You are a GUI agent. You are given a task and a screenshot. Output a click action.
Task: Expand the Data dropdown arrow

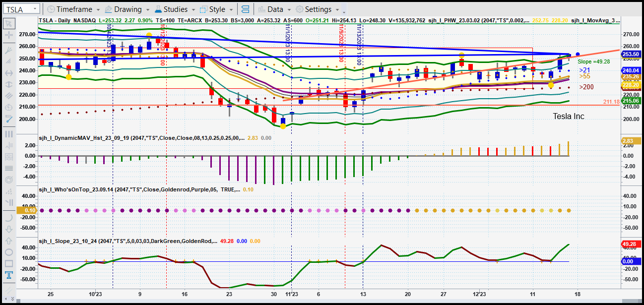[x=289, y=9]
